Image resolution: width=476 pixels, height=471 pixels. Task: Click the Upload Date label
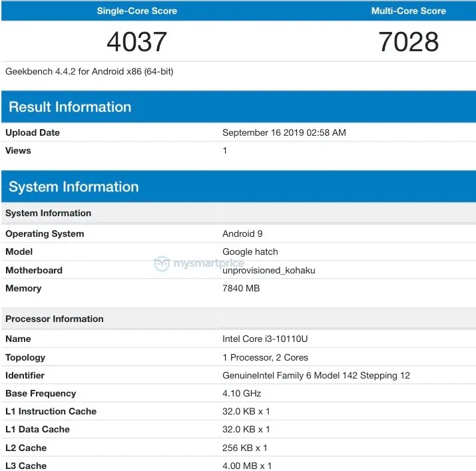coord(33,132)
